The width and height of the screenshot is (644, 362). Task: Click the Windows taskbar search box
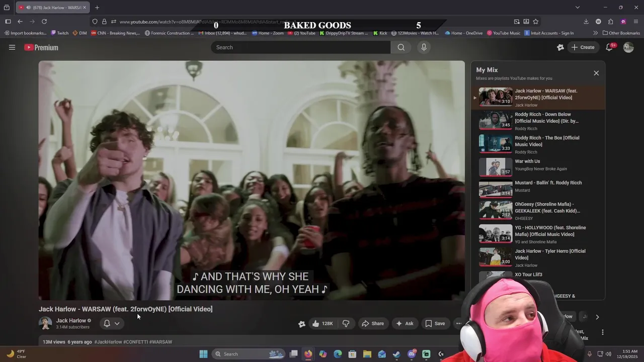point(249,354)
